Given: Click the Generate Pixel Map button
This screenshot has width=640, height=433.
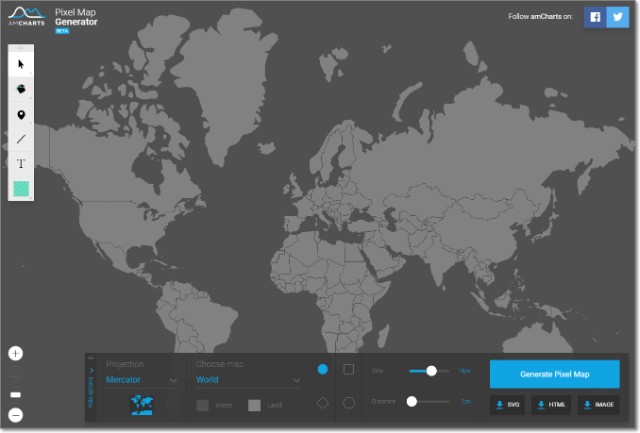Looking at the screenshot, I should (554, 374).
